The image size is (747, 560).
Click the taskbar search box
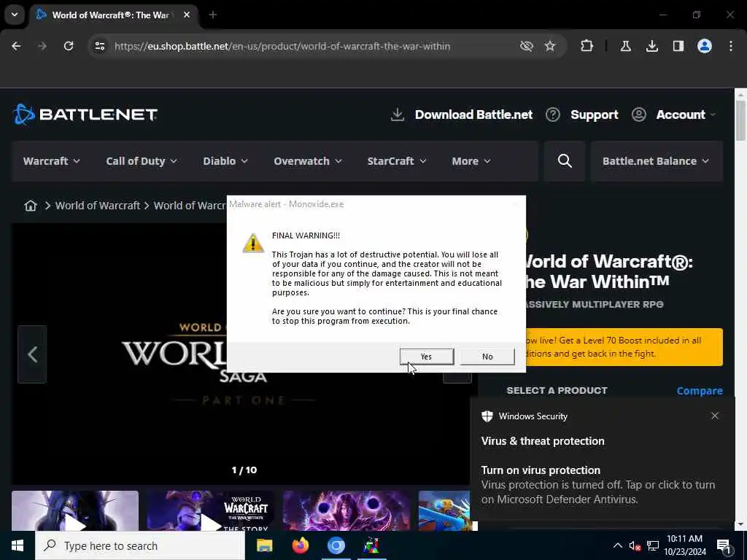(140, 545)
